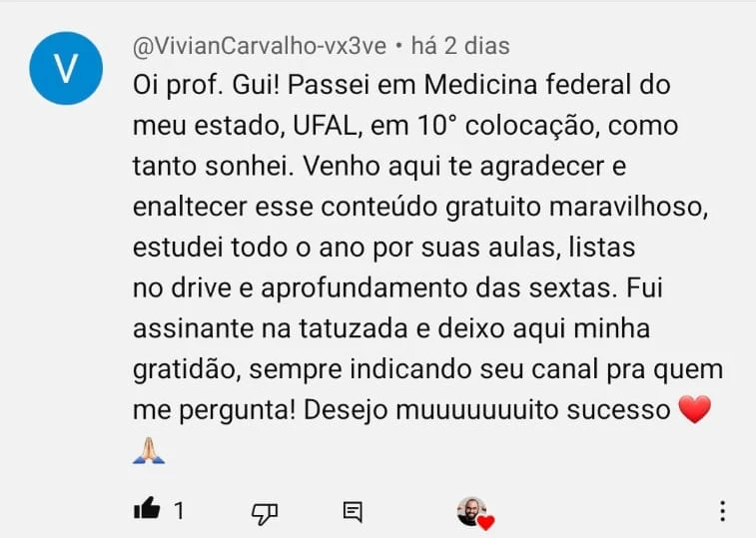The image size is (756, 538).
Task: Click the word 'gratidão' in the comment
Action: pyautogui.click(x=186, y=370)
